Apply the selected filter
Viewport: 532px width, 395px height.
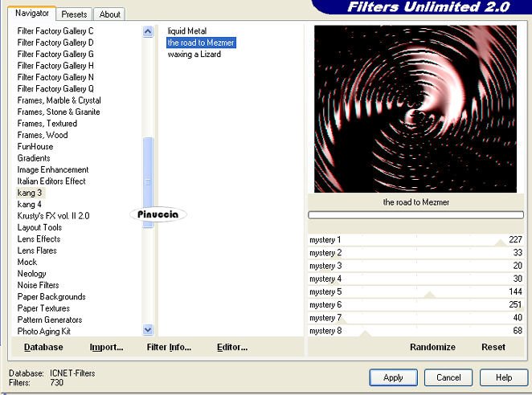[x=393, y=377]
